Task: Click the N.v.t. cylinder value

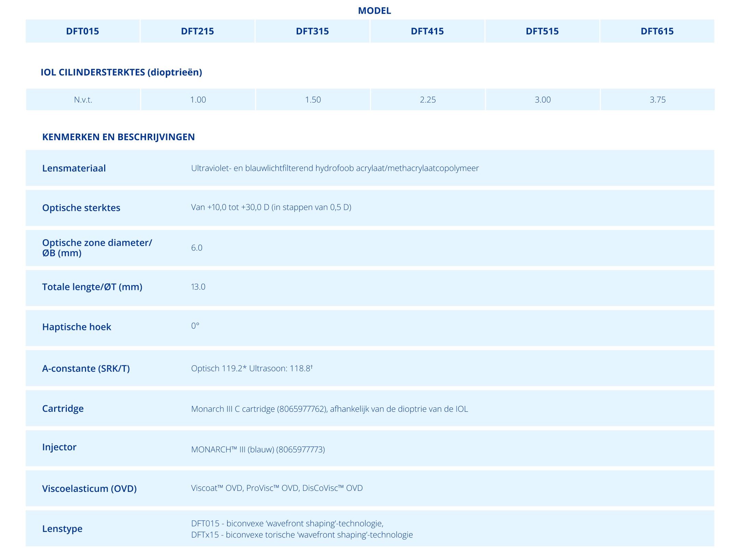Action: pyautogui.click(x=83, y=100)
